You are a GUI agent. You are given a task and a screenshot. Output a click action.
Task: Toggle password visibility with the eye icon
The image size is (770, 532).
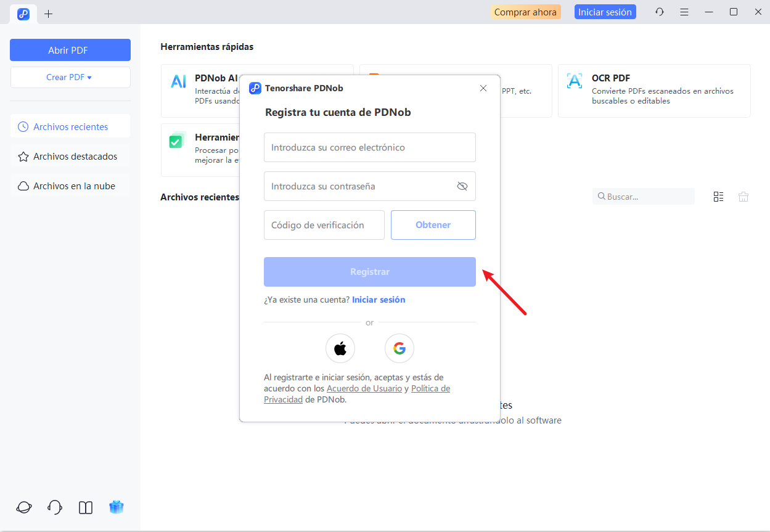pos(462,186)
